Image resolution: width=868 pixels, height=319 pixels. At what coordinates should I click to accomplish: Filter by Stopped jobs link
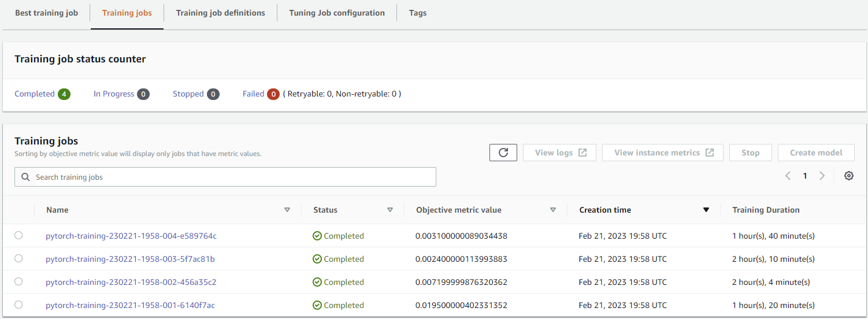(x=188, y=94)
